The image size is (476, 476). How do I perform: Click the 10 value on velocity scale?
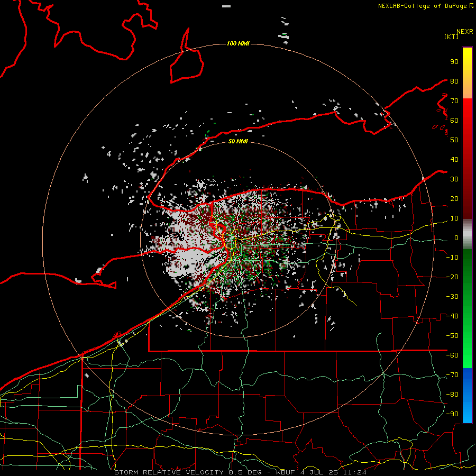tap(454, 218)
